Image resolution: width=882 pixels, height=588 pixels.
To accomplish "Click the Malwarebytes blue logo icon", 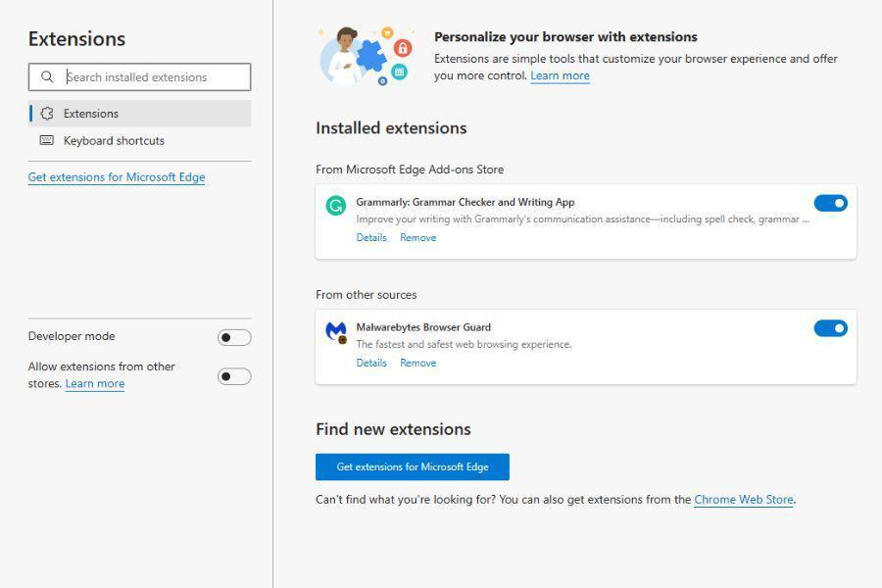I will pyautogui.click(x=336, y=331).
